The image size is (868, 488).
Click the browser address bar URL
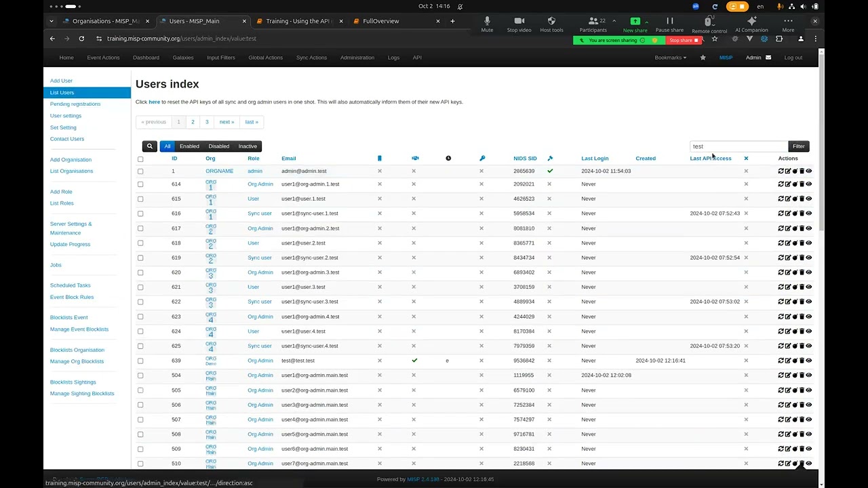pos(181,39)
